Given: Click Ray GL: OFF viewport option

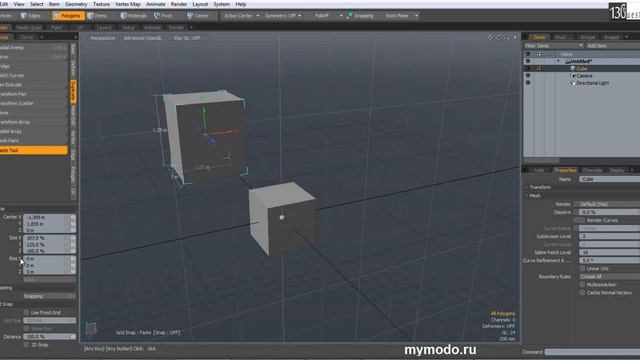Looking at the screenshot, I should coord(187,38).
